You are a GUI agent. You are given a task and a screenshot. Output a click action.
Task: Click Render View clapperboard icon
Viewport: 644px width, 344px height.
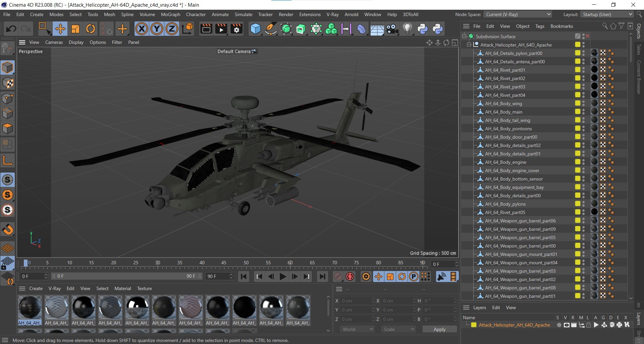pos(206,29)
